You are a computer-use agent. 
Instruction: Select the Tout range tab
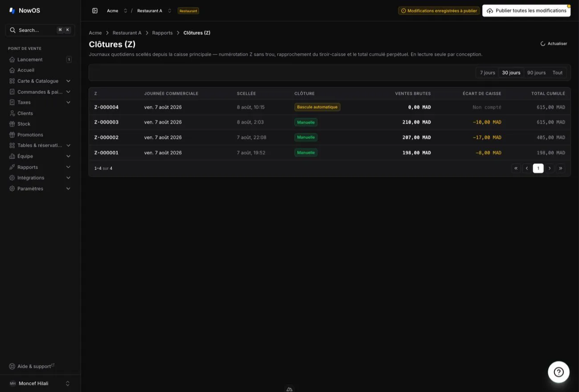558,73
